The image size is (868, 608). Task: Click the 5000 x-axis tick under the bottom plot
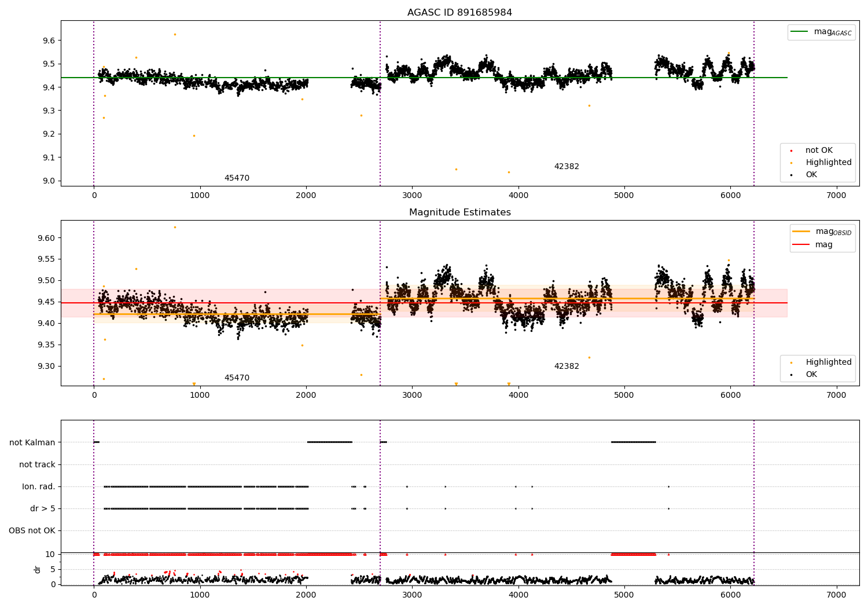(x=624, y=595)
